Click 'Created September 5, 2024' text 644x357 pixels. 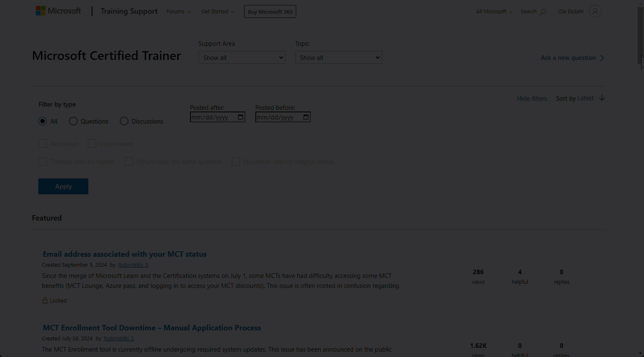pos(74,265)
